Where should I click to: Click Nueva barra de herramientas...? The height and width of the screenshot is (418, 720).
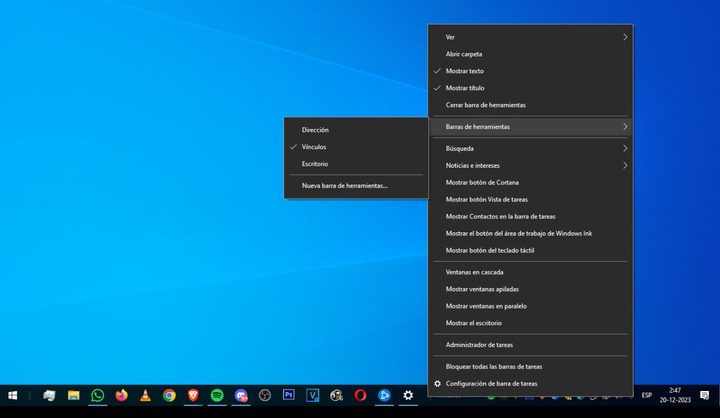pyautogui.click(x=344, y=185)
